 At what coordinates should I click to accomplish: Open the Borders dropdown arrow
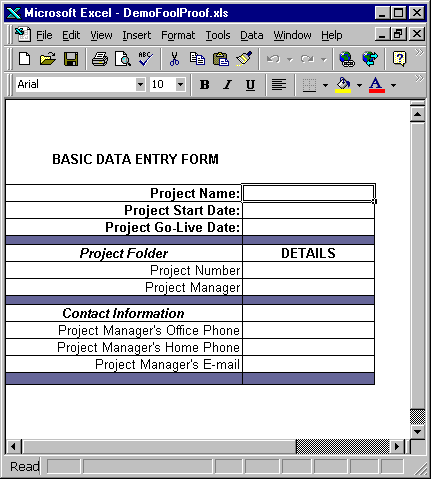tap(325, 85)
